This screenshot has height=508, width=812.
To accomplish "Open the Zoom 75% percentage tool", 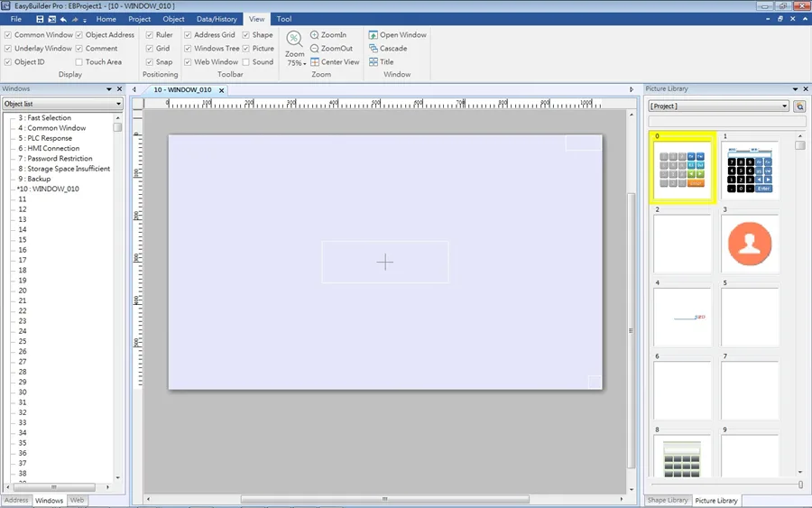I will coord(295,48).
